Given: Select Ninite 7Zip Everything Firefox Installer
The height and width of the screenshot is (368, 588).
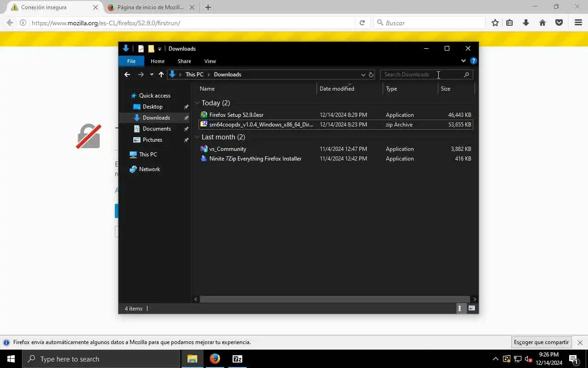Looking at the screenshot, I should 336,159.
